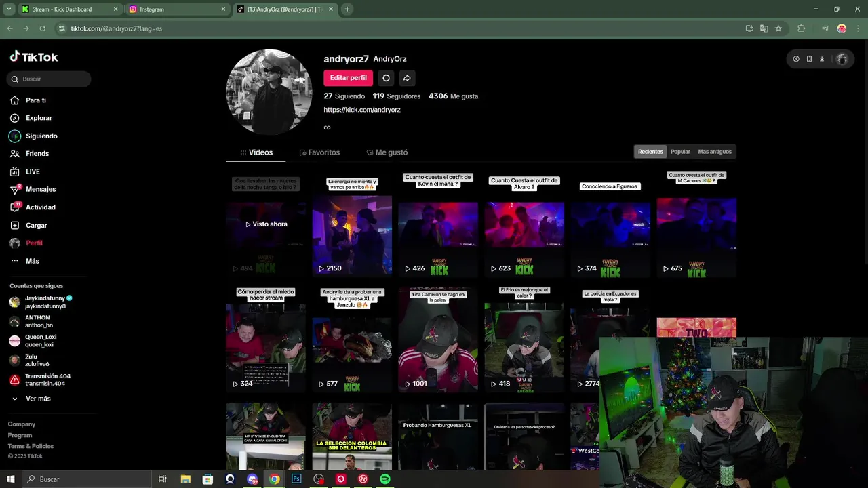
Task: Open Chrome media control icon
Action: (825, 28)
